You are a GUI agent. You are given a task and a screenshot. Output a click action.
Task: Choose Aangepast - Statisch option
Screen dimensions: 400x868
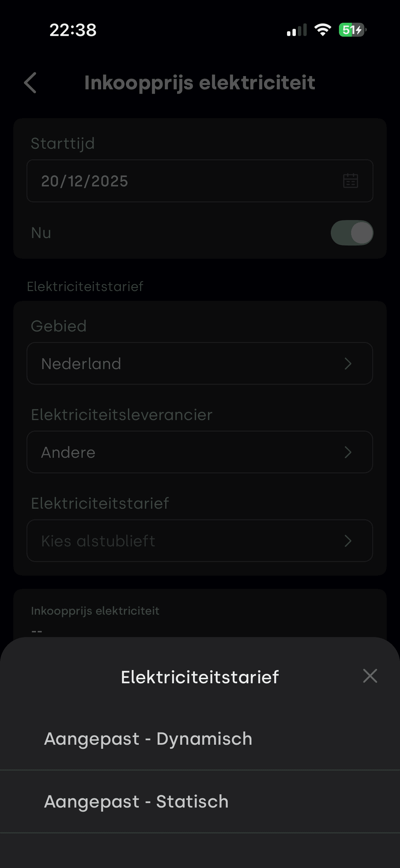click(136, 802)
